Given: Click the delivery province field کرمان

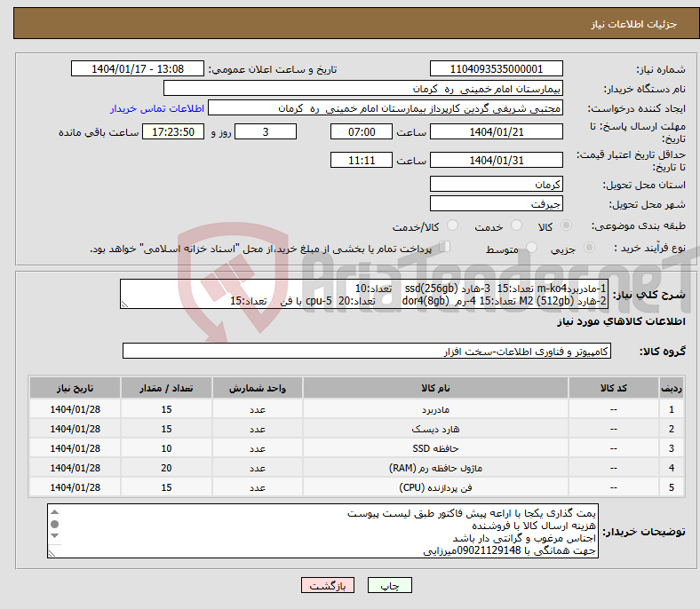Looking at the screenshot, I should click(x=496, y=184).
